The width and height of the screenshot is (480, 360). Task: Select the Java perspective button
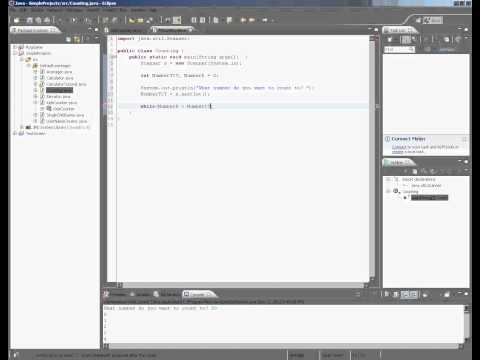[433, 20]
